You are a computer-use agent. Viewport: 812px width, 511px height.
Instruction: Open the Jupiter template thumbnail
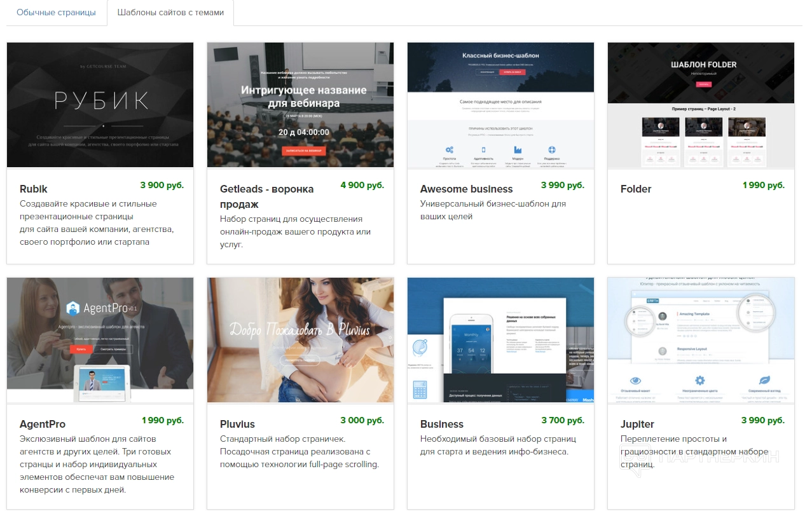point(701,340)
